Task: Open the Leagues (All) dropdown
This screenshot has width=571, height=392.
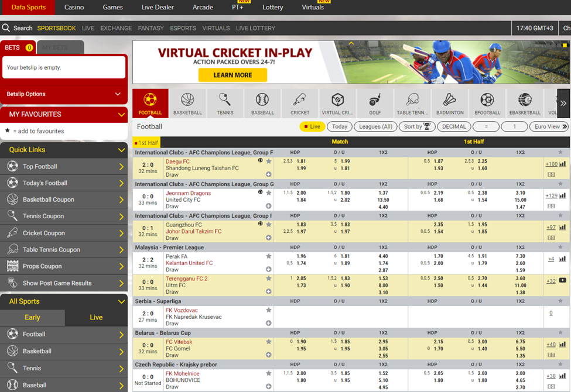Action: pyautogui.click(x=375, y=126)
